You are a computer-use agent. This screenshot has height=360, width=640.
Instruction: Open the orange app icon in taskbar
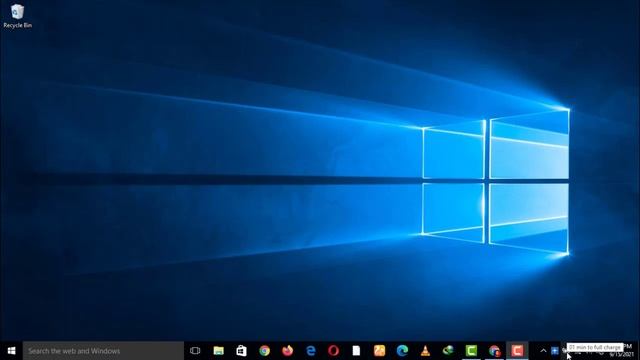point(379,351)
